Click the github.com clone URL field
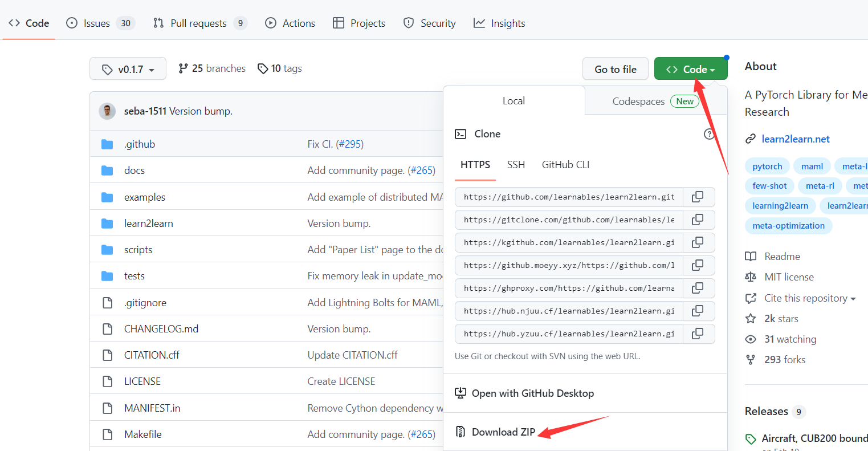The image size is (868, 451). click(x=569, y=197)
